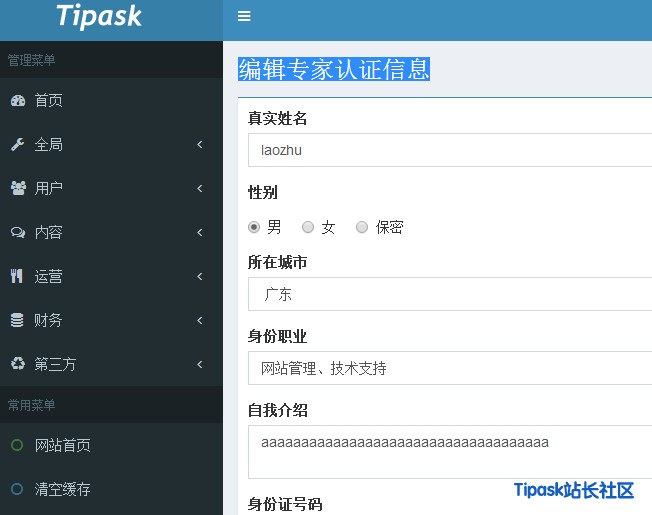Click the recycle icon beside 第三方

point(17,364)
